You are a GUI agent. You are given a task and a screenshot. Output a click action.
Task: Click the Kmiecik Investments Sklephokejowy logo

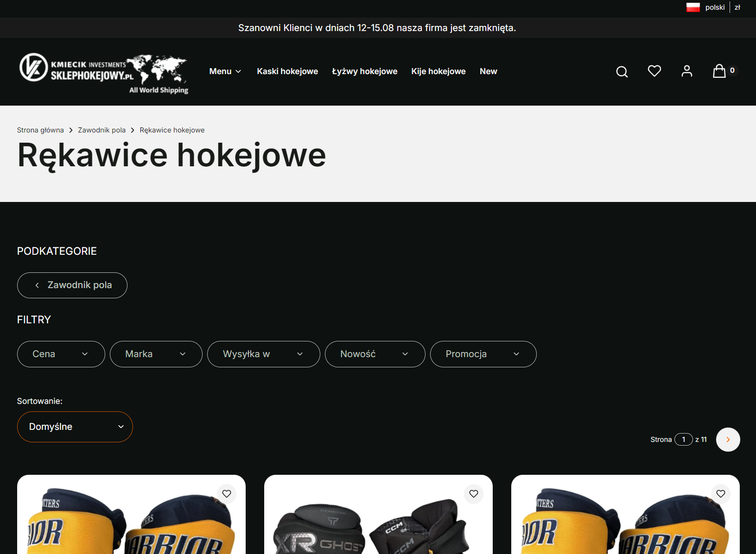(x=104, y=73)
